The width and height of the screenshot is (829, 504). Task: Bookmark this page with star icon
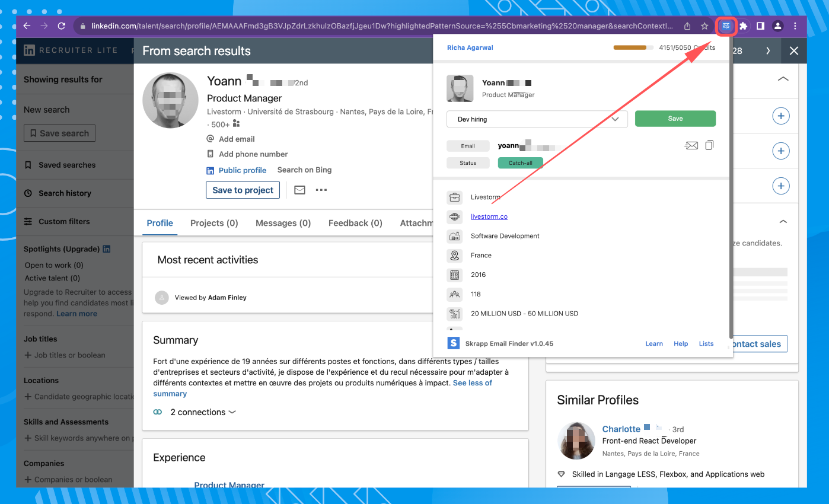pos(704,26)
